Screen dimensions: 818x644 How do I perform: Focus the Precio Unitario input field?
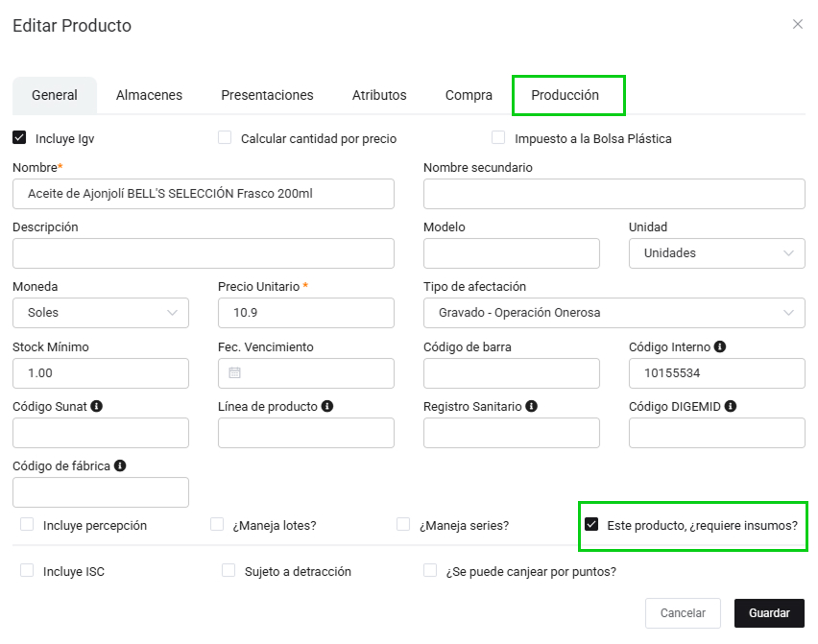point(305,313)
